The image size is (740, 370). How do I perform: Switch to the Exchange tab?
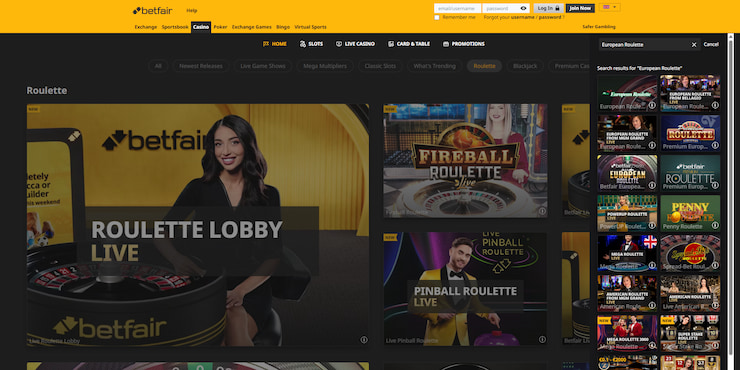[x=145, y=27]
